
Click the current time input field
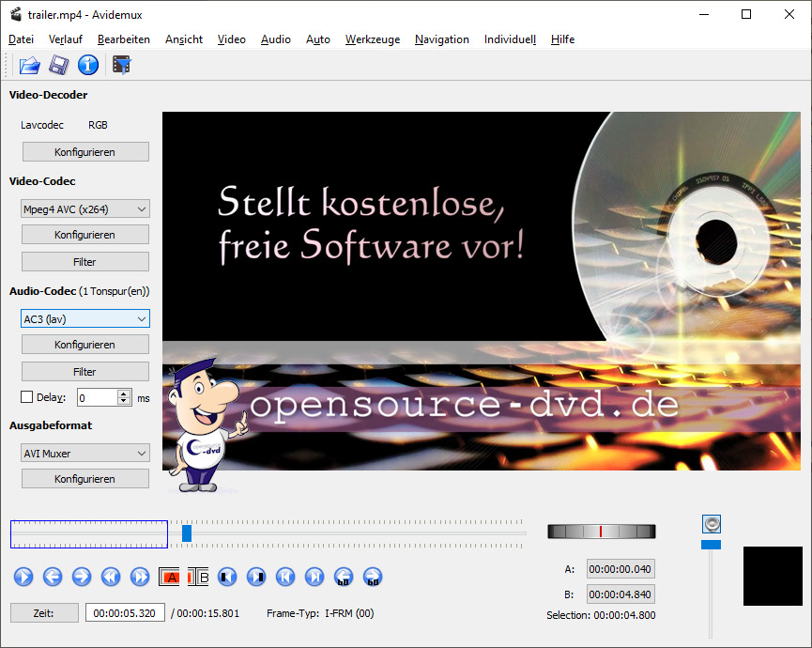(x=126, y=613)
